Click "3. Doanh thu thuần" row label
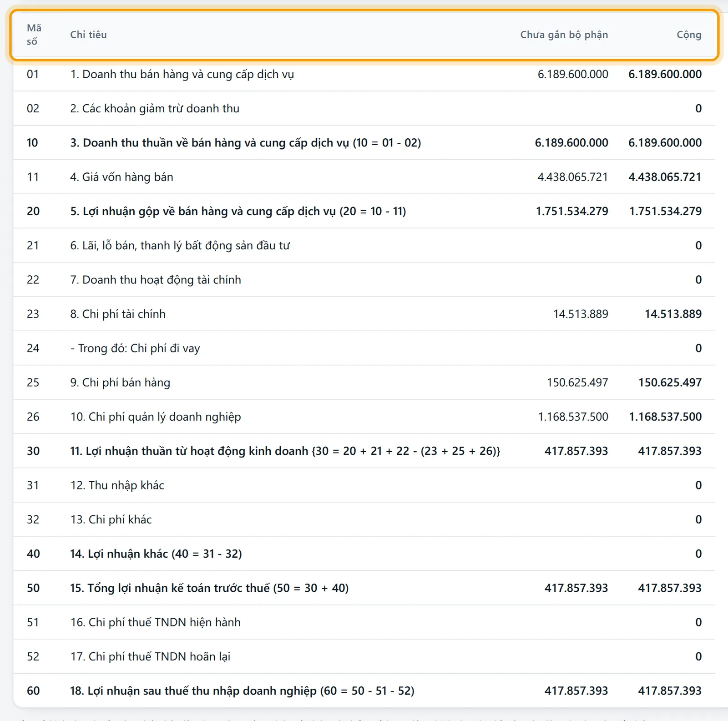Image resolution: width=728 pixels, height=721 pixels. [x=246, y=143]
